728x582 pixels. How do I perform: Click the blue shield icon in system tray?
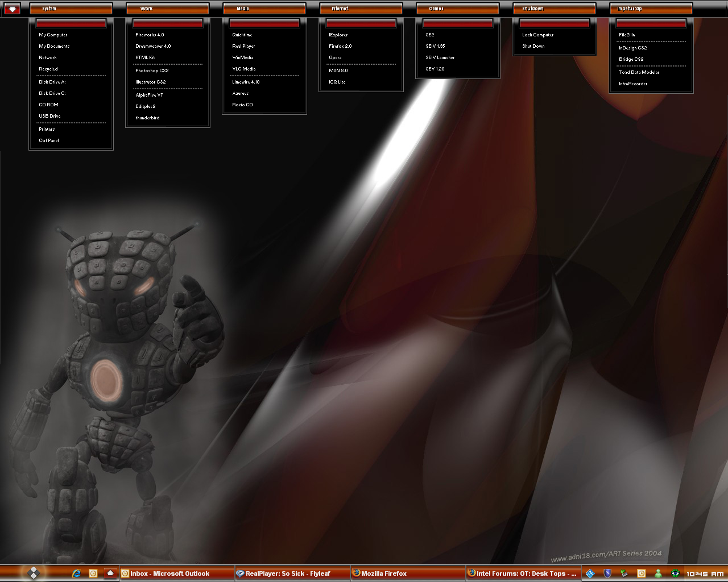coord(607,573)
